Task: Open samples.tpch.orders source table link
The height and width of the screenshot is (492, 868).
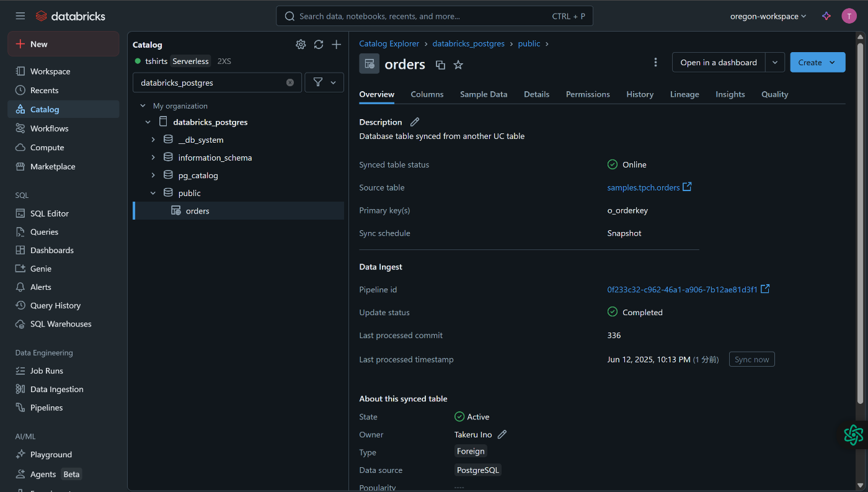Action: 644,187
